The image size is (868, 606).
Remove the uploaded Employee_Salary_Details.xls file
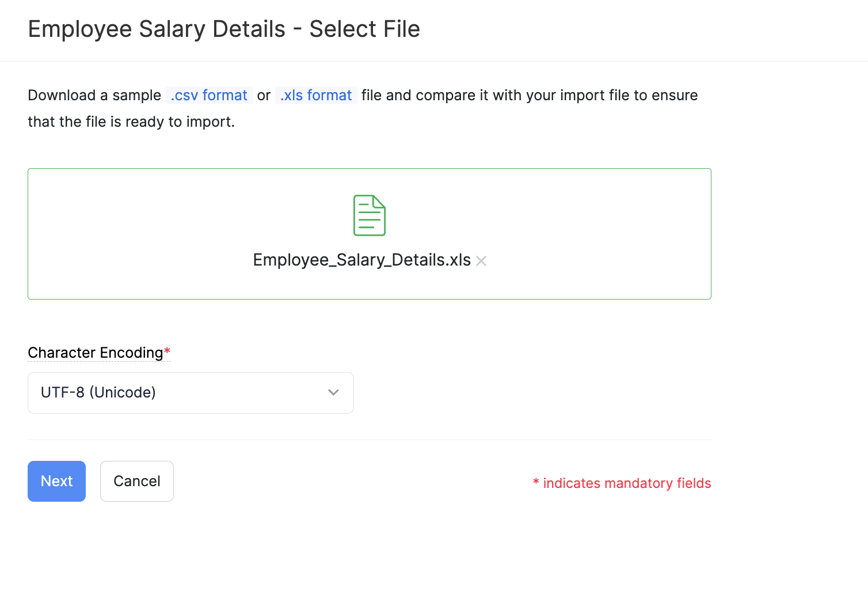tap(481, 260)
